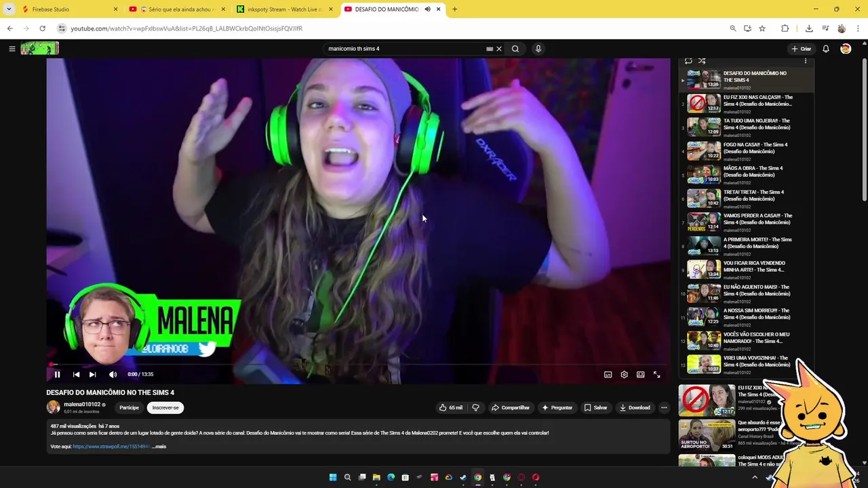Switch to the 'Sério que ela ainda achou' tab
The image size is (868, 488).
coord(178,9)
